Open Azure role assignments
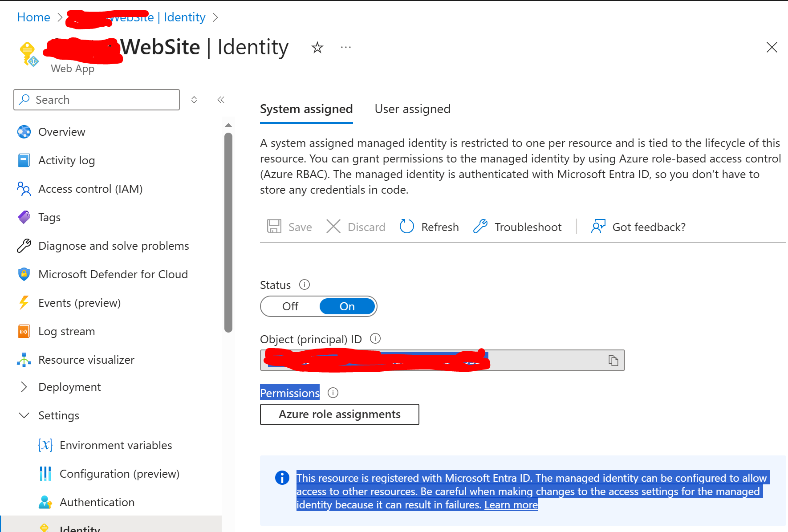Image resolution: width=788 pixels, height=532 pixels. (339, 414)
